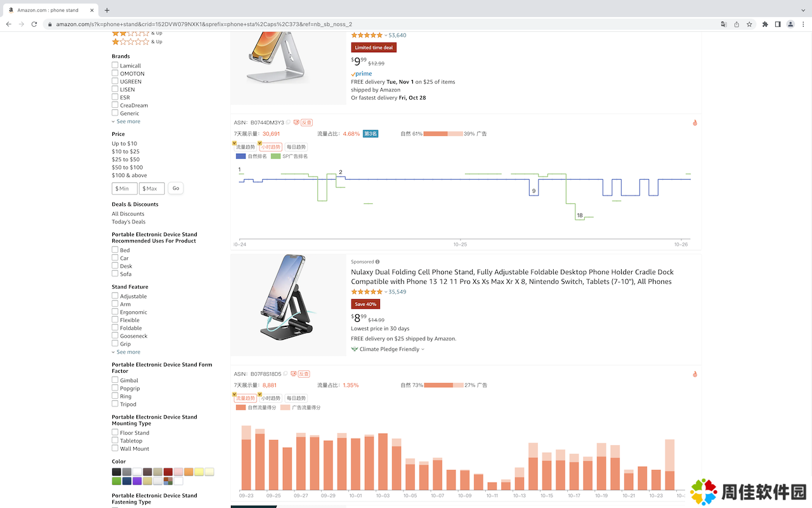Click the translate page icon in the address bar
Image resolution: width=812 pixels, height=508 pixels.
724,24
